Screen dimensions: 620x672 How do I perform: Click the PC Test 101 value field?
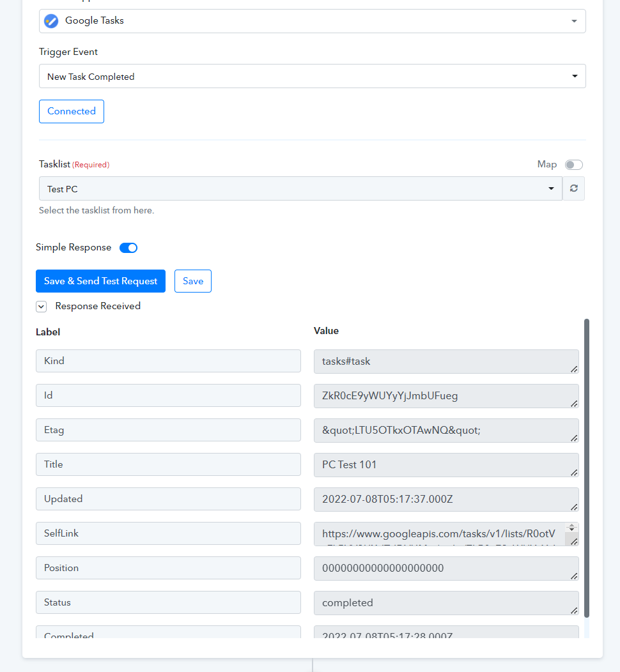446,465
